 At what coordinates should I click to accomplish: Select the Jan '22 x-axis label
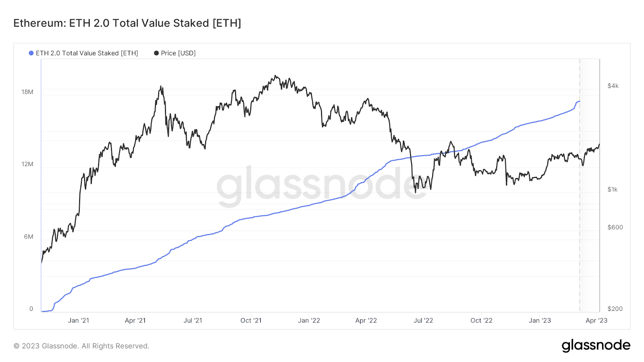309,321
